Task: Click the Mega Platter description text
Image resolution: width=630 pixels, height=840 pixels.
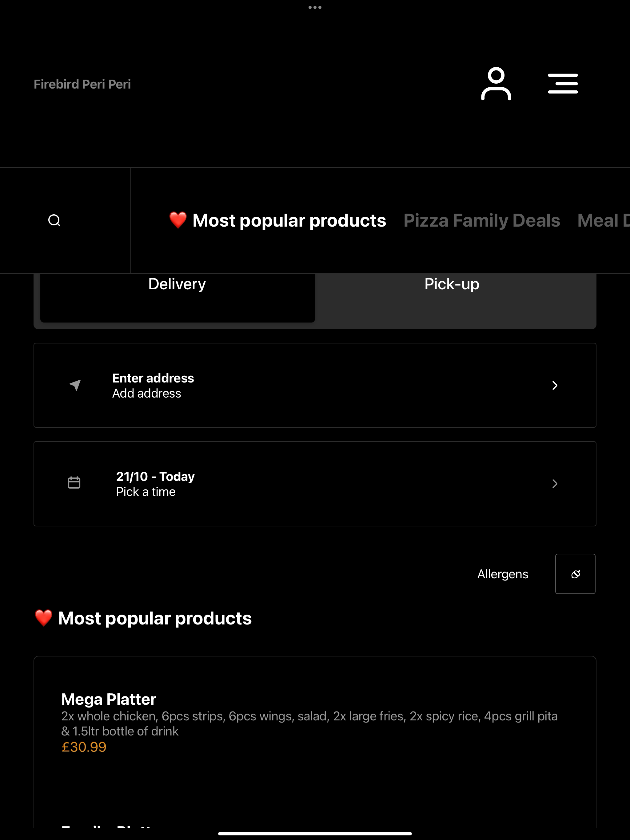Action: coord(309,723)
